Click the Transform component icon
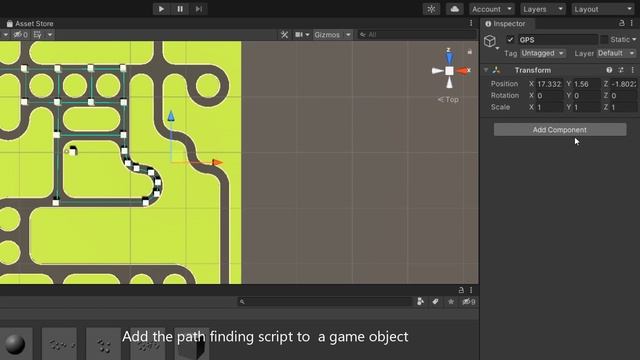The height and width of the screenshot is (360, 640). coord(496,70)
